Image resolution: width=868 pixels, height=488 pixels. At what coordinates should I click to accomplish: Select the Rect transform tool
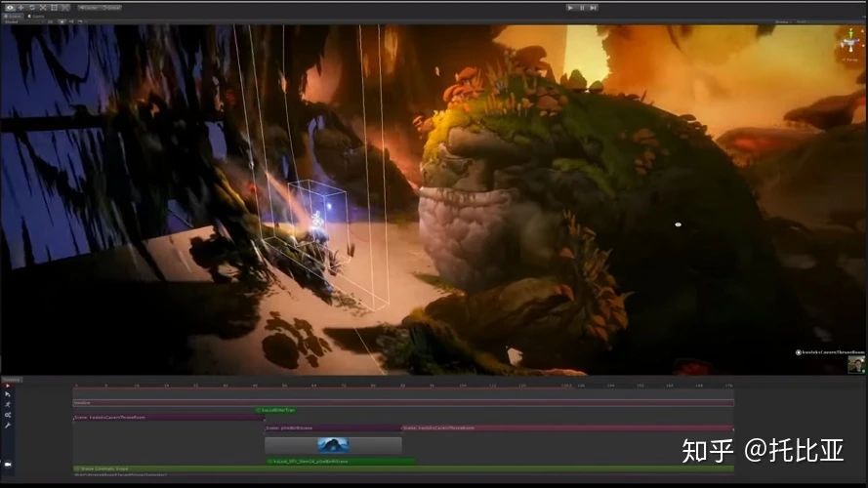coord(55,8)
